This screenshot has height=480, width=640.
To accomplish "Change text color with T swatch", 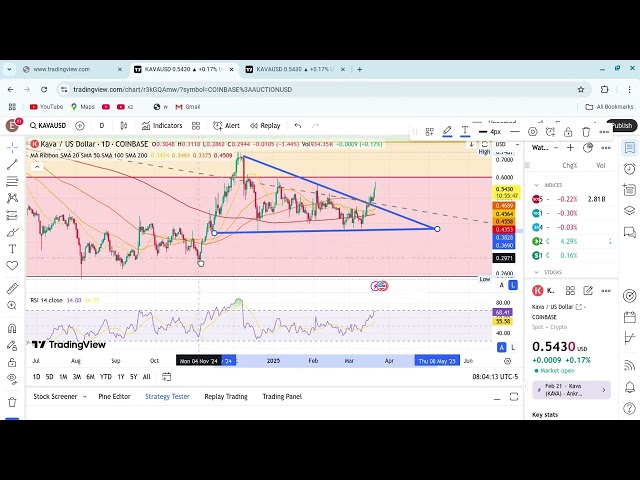I will pos(465,131).
